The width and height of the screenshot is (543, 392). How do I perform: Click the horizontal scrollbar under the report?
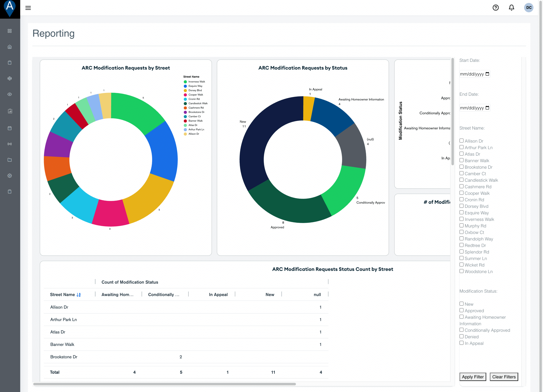(x=164, y=384)
